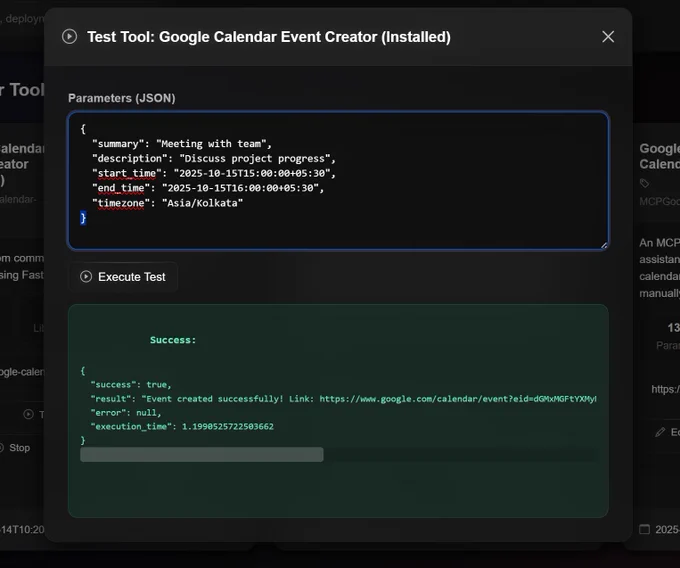Click the "error": null line in the output
Image resolution: width=680 pixels, height=568 pixels.
click(126, 412)
